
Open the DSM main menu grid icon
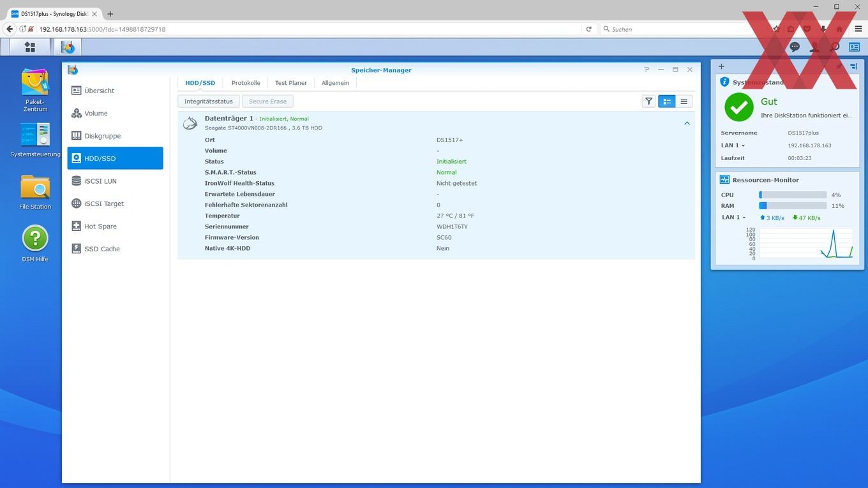point(30,47)
